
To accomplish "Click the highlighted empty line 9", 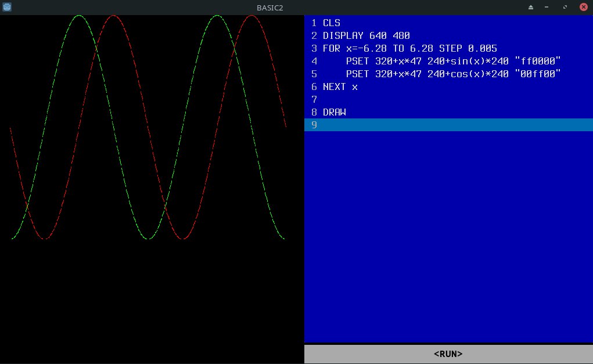I will (448, 125).
